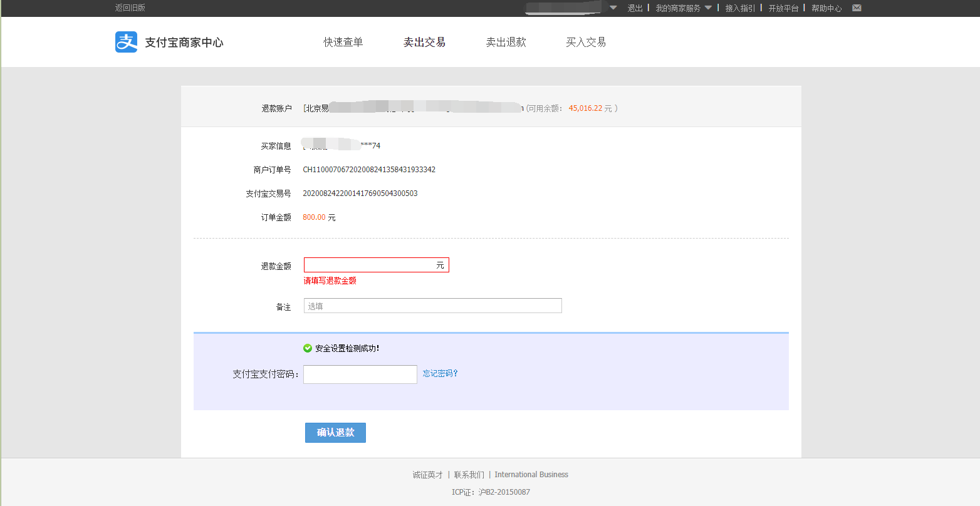This screenshot has width=980, height=506.
Task: Click 返回旧版 link
Action: point(130,8)
